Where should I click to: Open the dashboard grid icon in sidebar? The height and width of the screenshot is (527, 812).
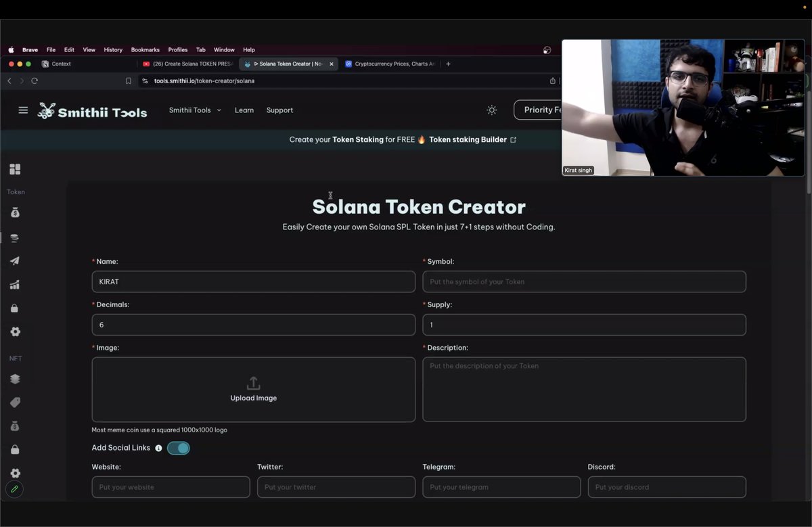point(15,169)
